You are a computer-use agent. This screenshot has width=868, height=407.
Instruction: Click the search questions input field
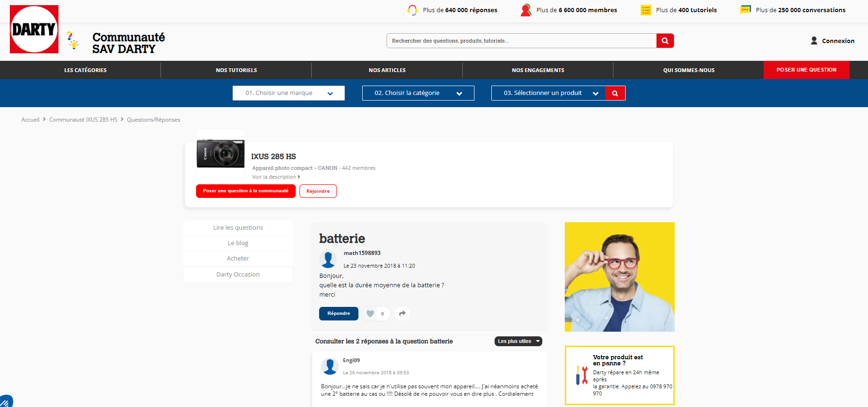pos(522,41)
